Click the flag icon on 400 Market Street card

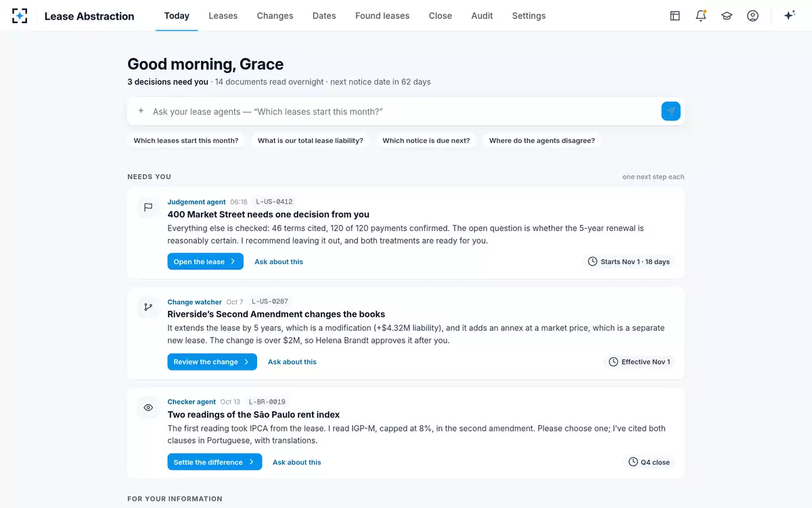pos(148,207)
